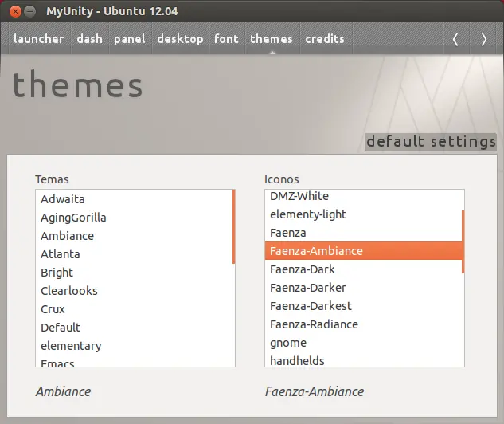Image resolution: width=504 pixels, height=424 pixels.
Task: Select Faenza-Dark icon set
Action: click(363, 269)
